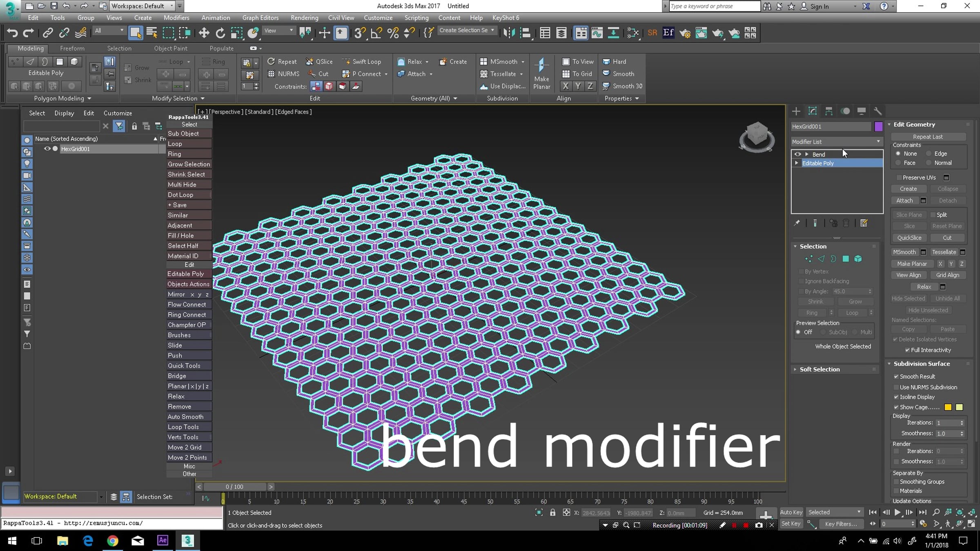Open the Workspace: Default dropdown
980x551 pixels.
click(x=142, y=6)
